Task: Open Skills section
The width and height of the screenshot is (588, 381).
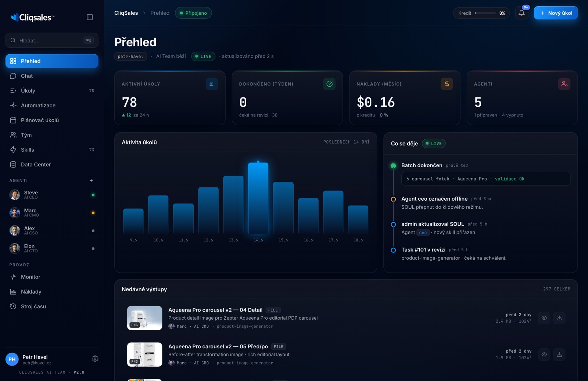Action: point(52,150)
